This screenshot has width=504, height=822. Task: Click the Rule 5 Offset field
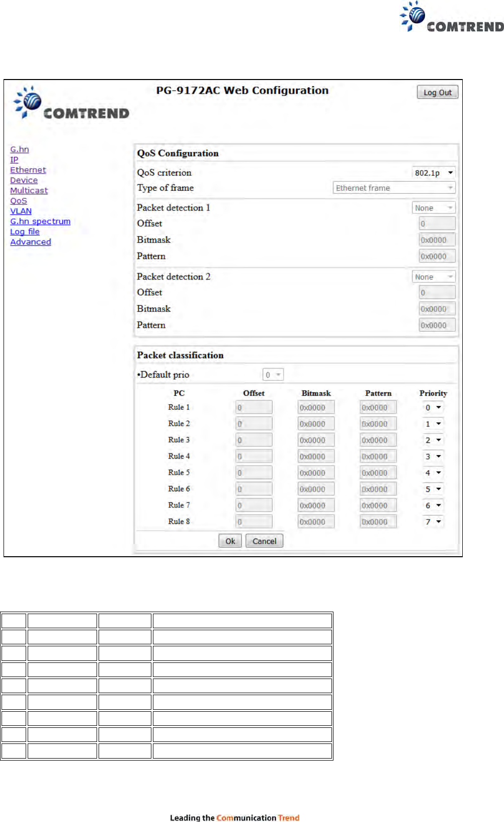pos(254,473)
